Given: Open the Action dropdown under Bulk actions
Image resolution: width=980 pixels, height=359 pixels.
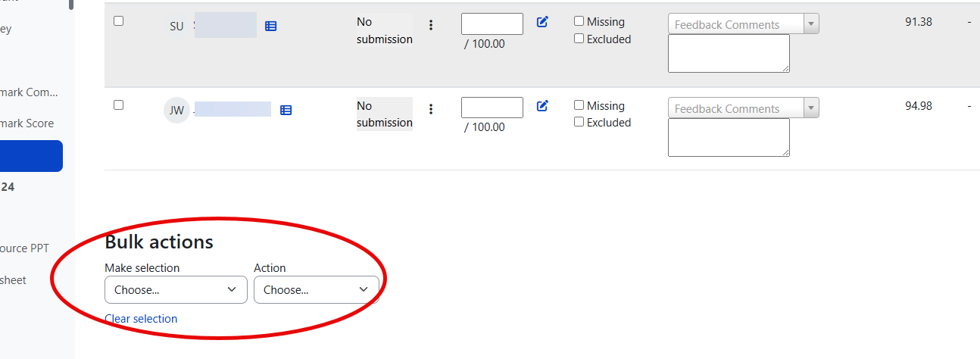Looking at the screenshot, I should pos(317,289).
